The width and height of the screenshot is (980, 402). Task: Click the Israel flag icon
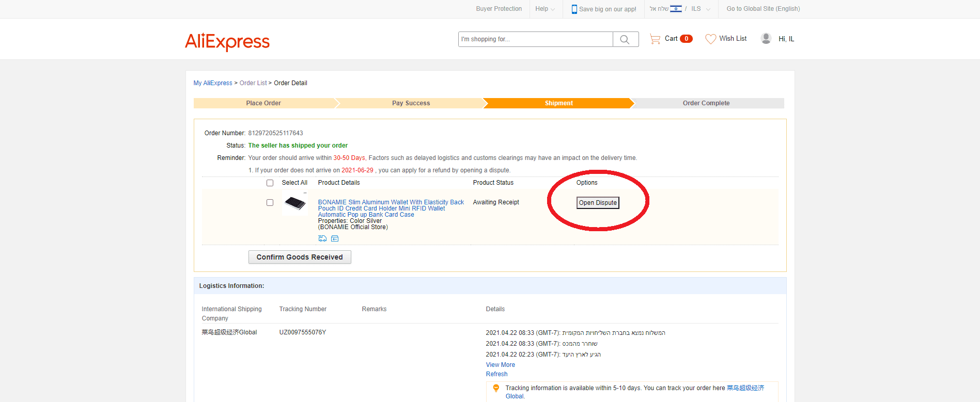[676, 8]
